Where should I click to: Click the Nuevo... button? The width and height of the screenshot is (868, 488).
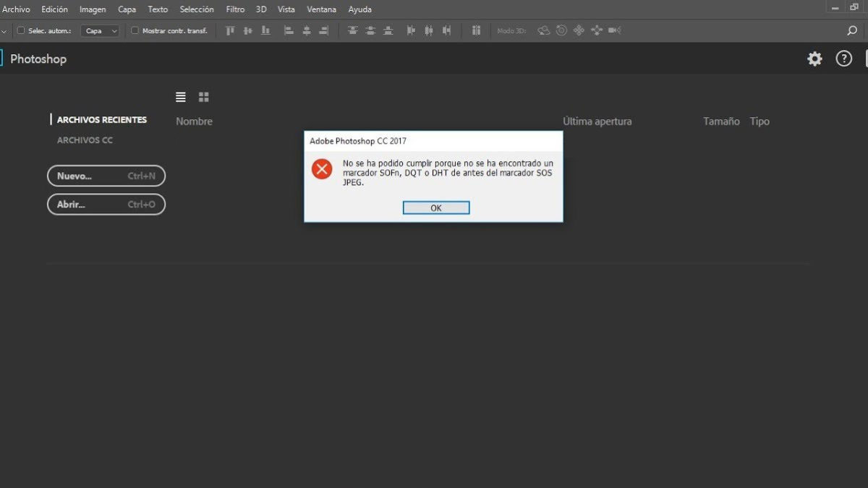click(x=106, y=176)
